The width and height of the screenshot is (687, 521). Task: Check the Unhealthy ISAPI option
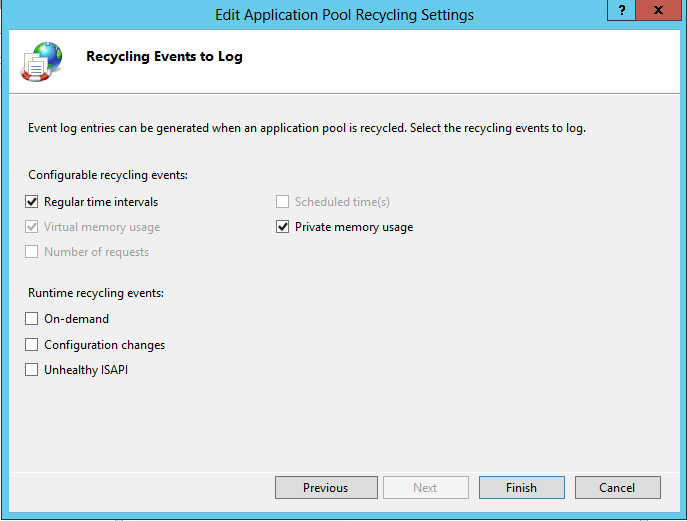tap(32, 370)
